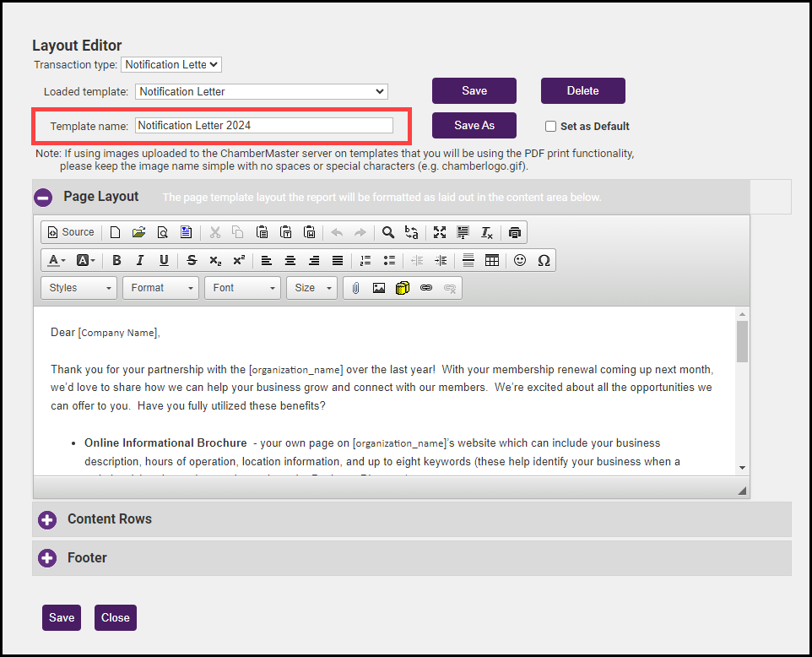812x657 pixels.
Task: Click the insert image icon
Action: pyautogui.click(x=379, y=288)
